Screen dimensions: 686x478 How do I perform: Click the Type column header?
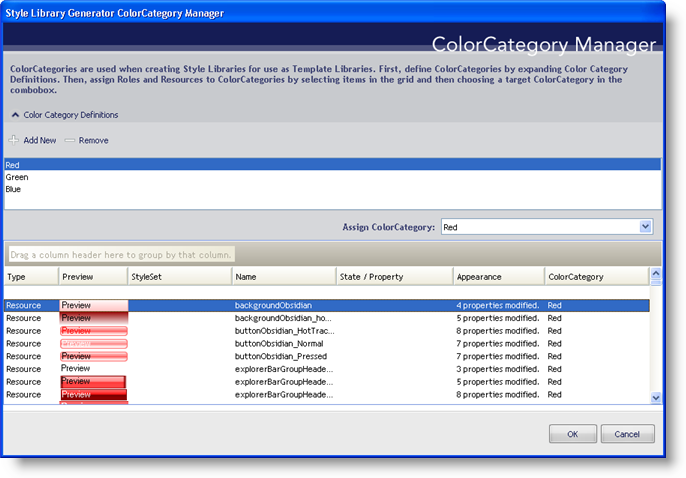coord(30,276)
